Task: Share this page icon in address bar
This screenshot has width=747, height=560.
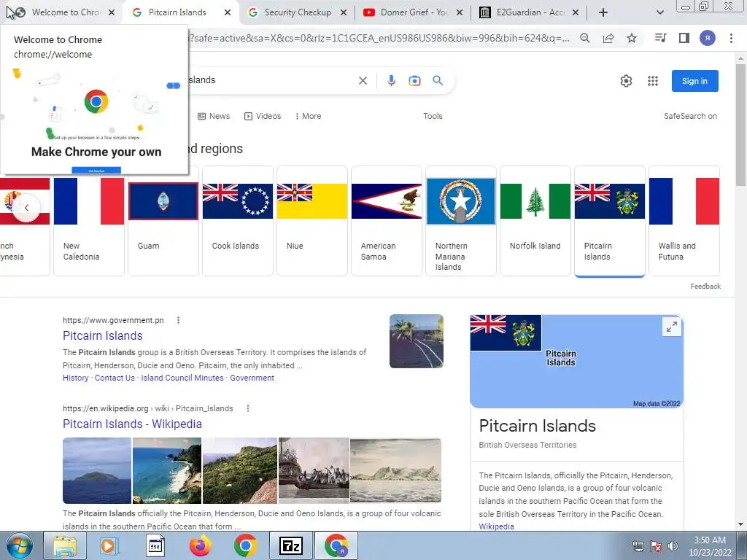Action: (608, 38)
